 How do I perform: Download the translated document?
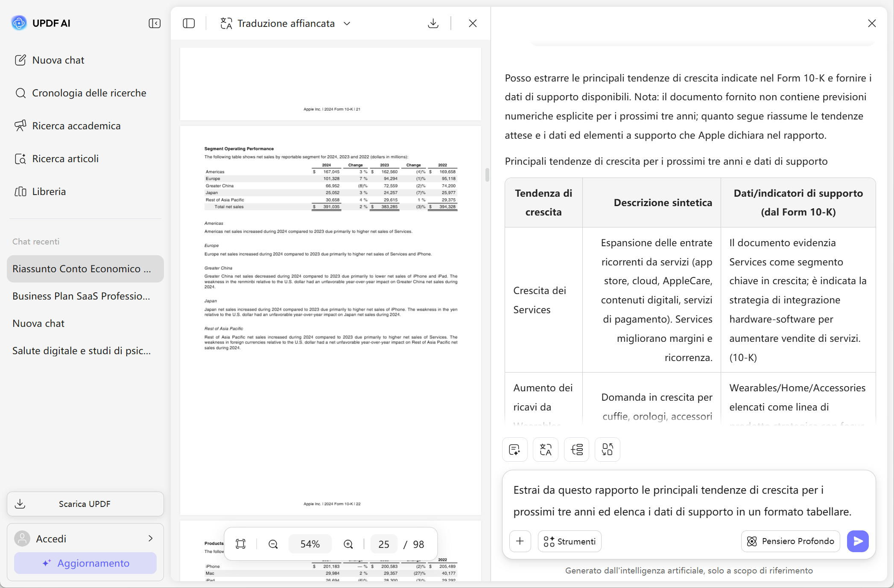click(x=433, y=23)
